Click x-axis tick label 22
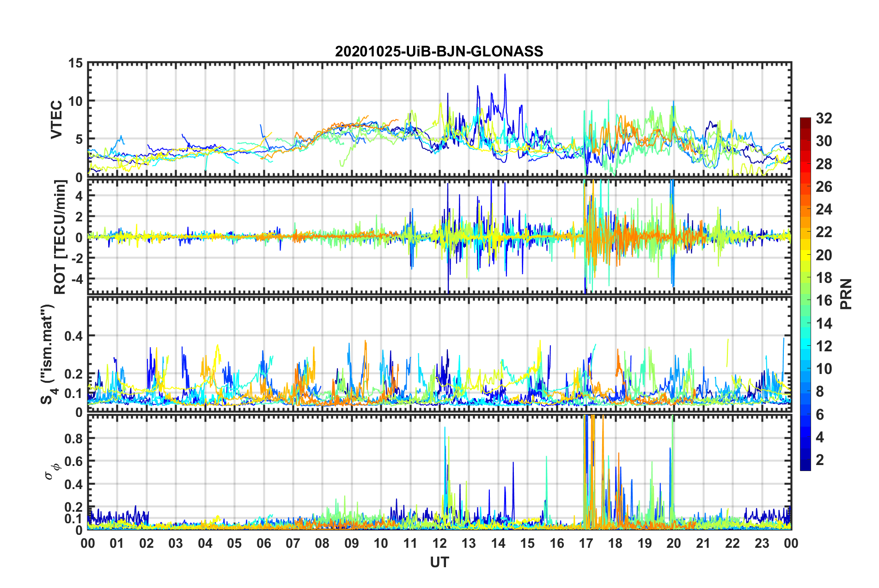The width and height of the screenshot is (879, 588). pyautogui.click(x=732, y=543)
